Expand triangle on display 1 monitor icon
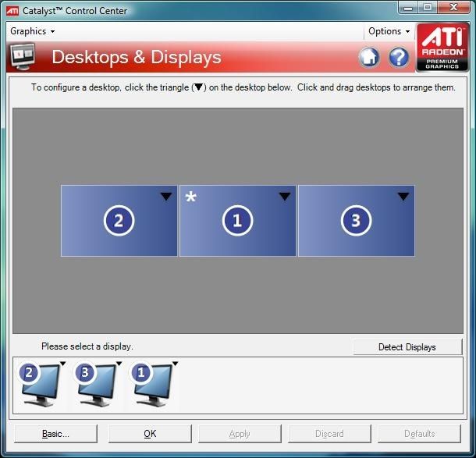This screenshot has width=476, height=458. 175,364
